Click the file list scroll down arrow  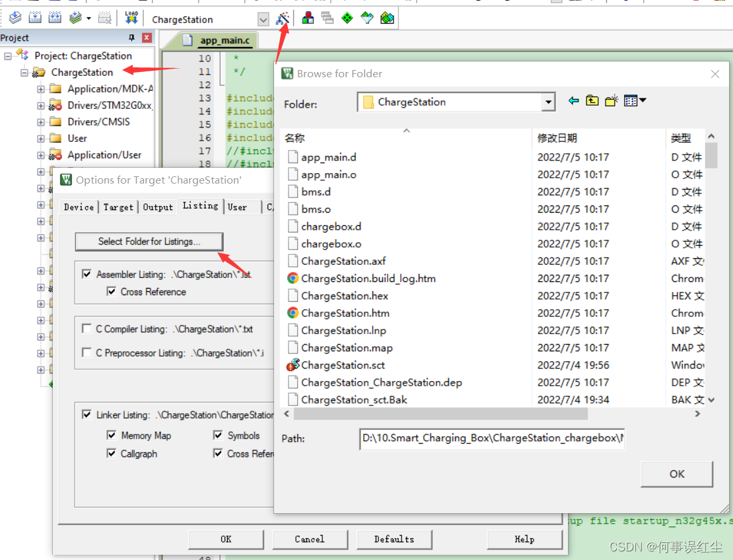click(x=711, y=400)
